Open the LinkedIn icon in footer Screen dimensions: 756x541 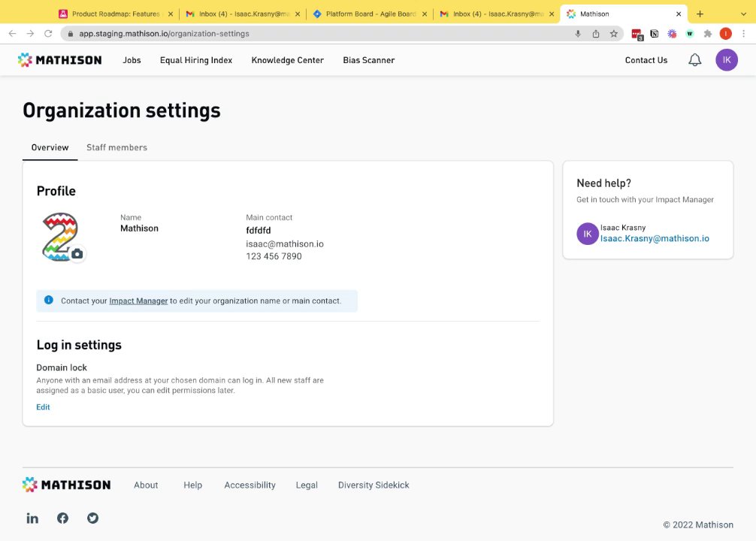click(32, 518)
